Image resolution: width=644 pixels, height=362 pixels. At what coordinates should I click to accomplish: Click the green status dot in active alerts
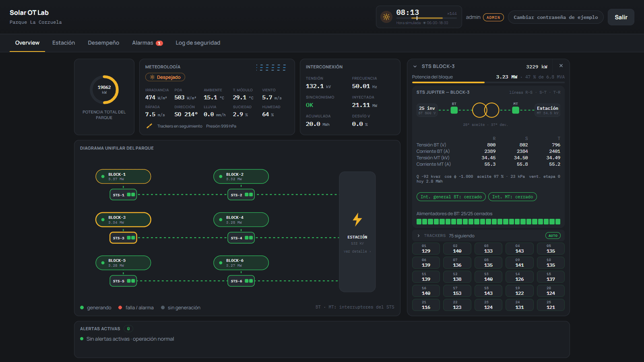tap(82, 339)
